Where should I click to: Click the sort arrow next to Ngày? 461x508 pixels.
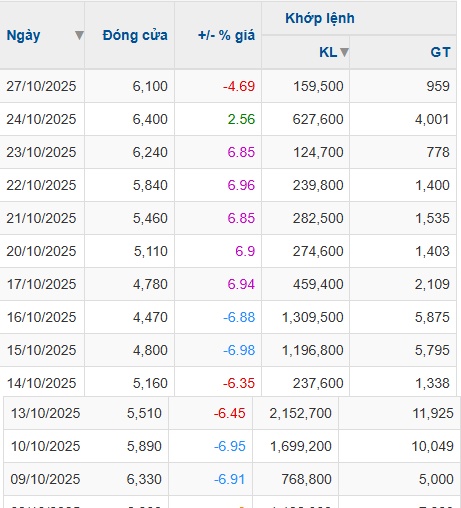[79, 35]
